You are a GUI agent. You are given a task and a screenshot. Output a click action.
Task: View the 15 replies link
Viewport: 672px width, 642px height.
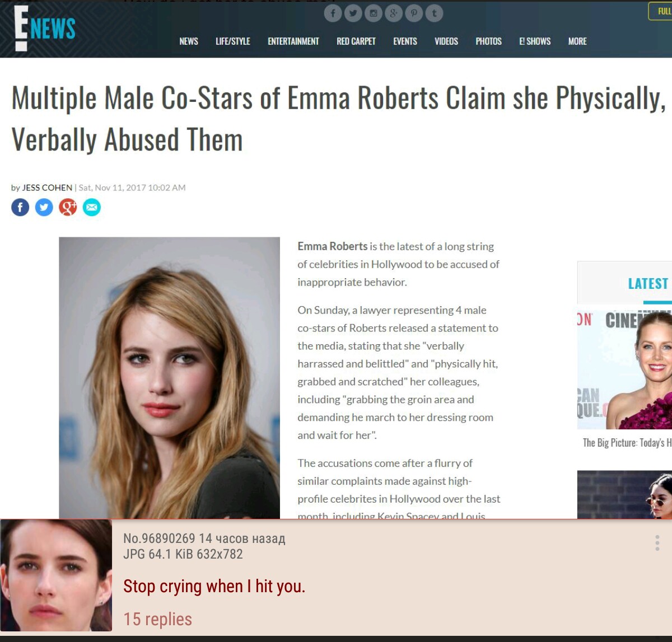(x=158, y=619)
